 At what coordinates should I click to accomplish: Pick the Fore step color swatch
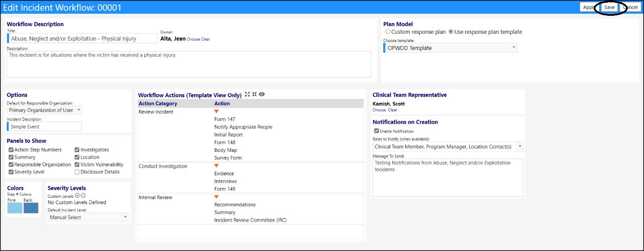click(15, 208)
